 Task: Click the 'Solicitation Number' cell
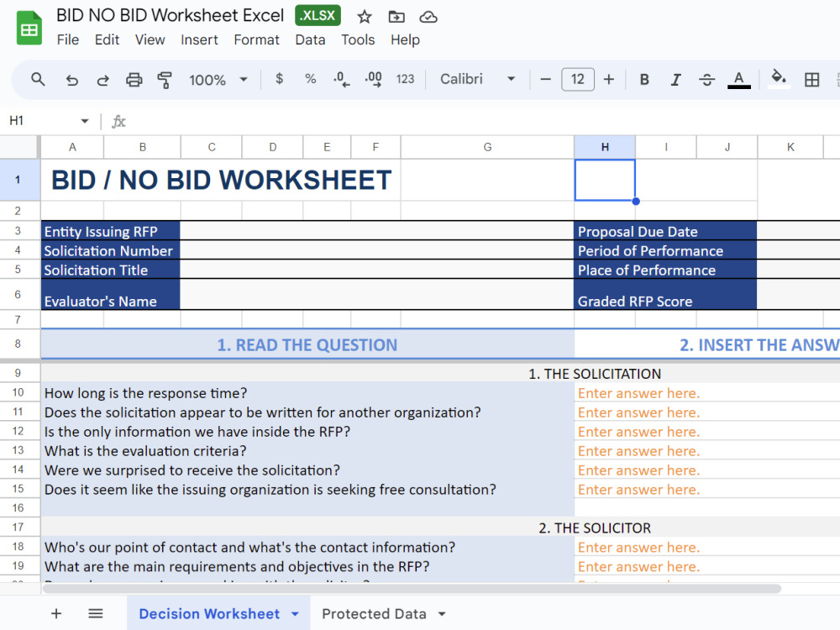(x=111, y=250)
